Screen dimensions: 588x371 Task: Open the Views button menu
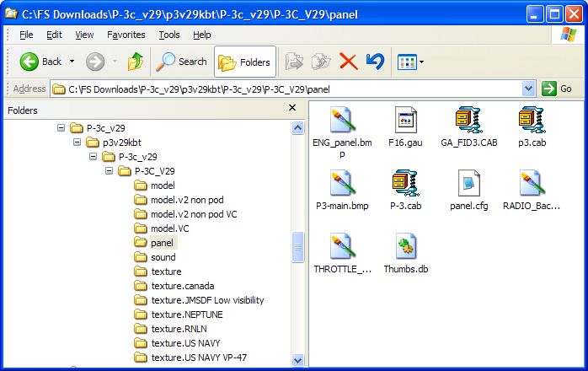tap(410, 62)
